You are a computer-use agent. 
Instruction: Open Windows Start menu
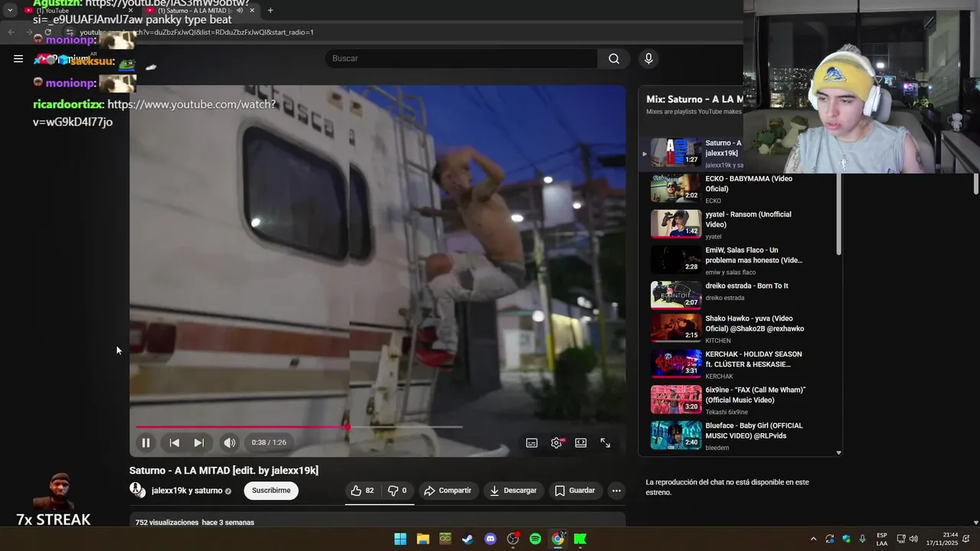coord(400,539)
